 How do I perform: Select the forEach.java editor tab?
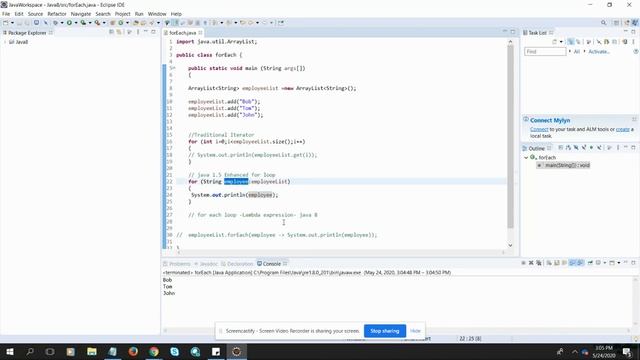(182, 33)
